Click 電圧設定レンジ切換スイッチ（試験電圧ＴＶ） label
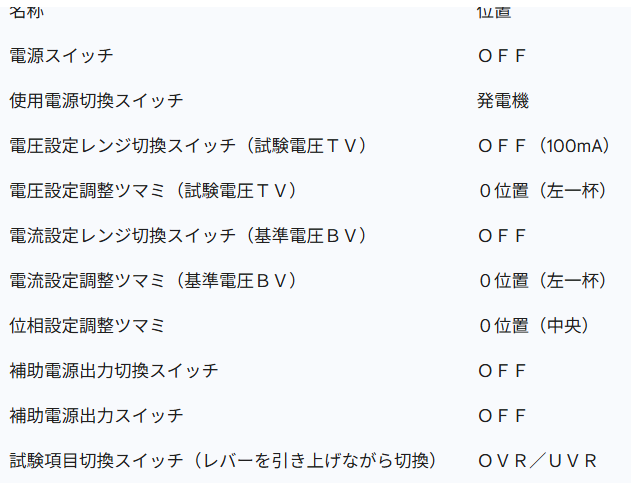The image size is (631, 483). tap(188, 145)
